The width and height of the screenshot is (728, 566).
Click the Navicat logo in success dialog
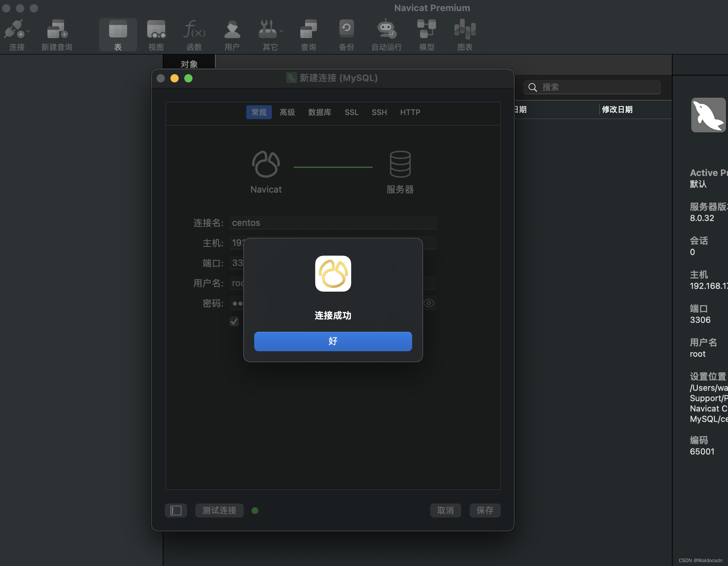[333, 274]
